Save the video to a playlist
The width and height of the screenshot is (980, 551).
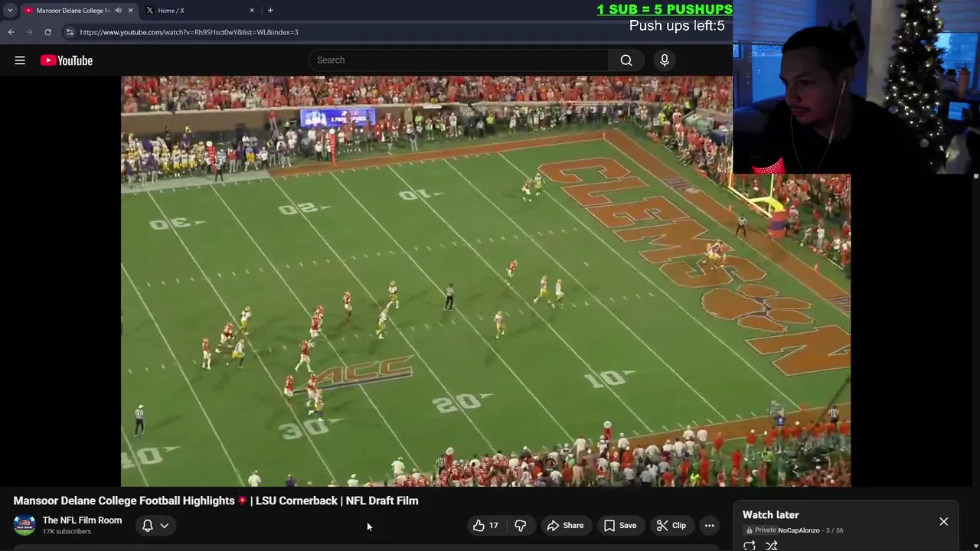[620, 526]
